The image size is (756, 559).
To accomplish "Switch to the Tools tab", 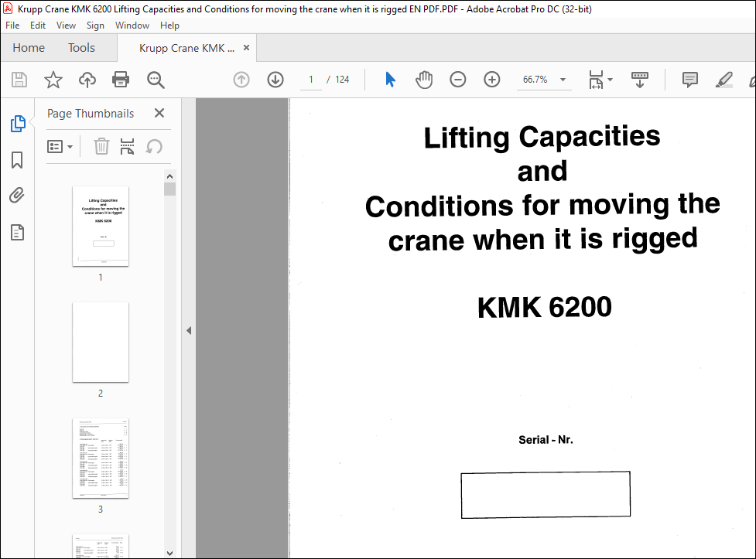I will 81,48.
